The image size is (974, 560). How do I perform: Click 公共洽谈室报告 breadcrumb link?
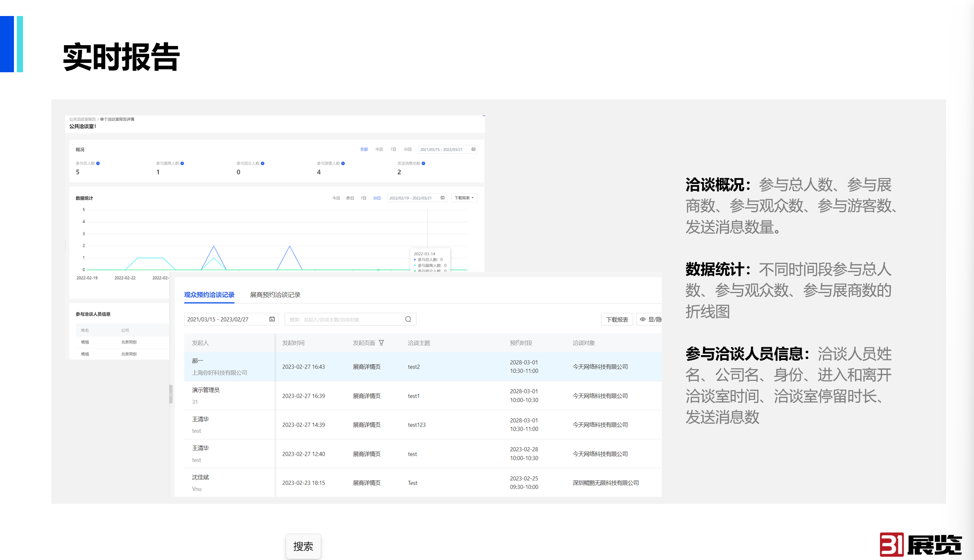(82, 119)
